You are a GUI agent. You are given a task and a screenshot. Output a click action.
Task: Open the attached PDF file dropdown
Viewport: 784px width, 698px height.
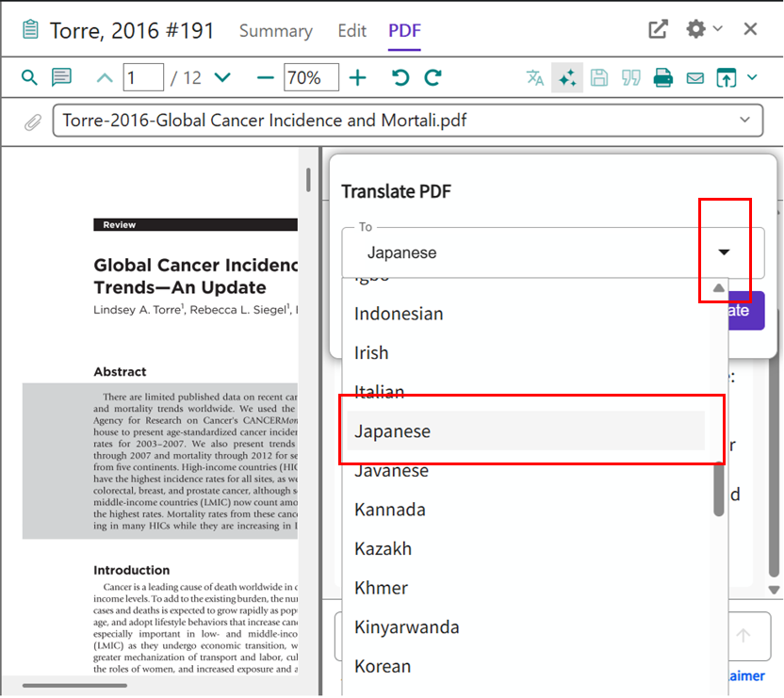point(745,120)
